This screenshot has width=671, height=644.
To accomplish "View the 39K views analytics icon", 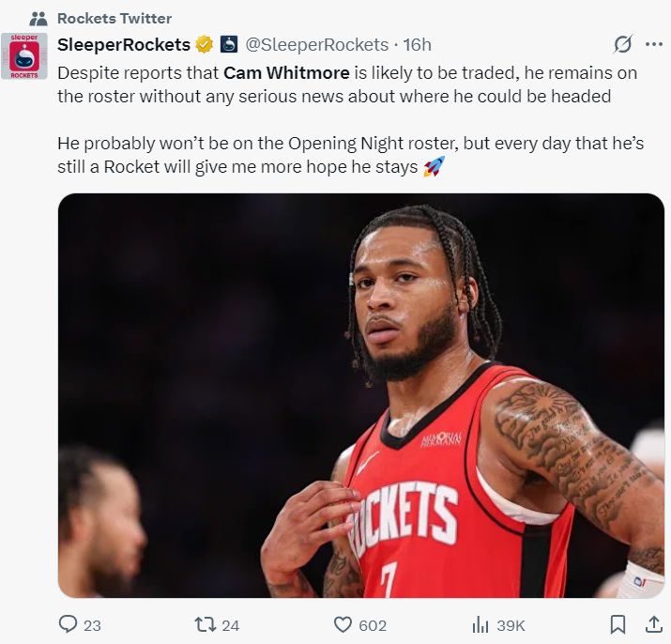I will point(480,624).
